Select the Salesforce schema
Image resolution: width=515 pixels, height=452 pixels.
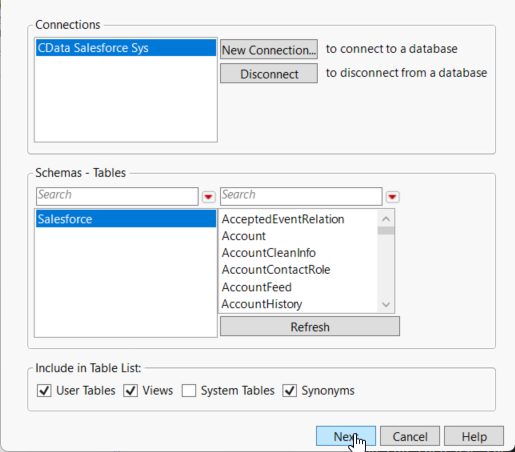click(x=126, y=219)
